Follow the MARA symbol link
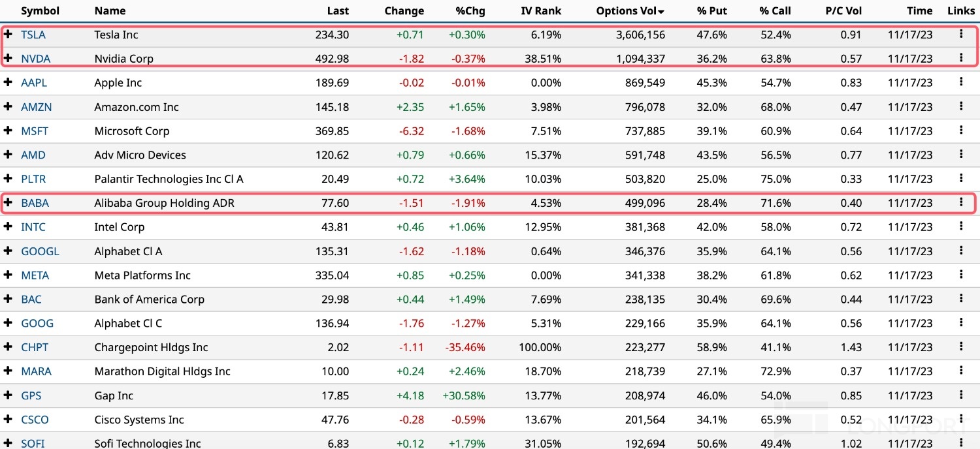980x449 pixels. [x=36, y=372]
